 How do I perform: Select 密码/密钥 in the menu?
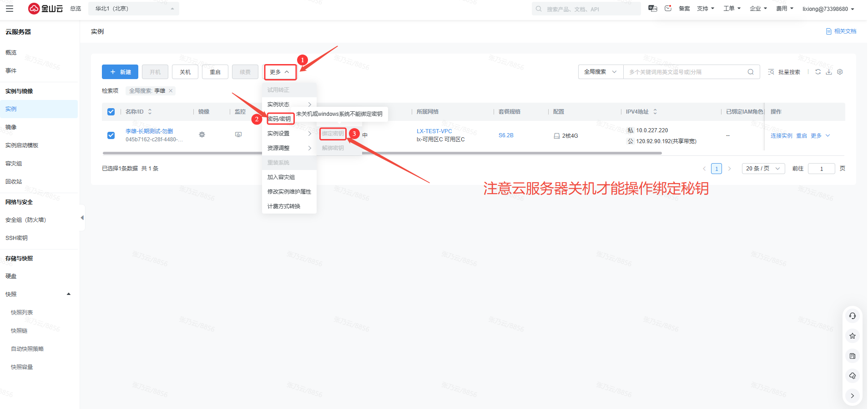click(279, 119)
